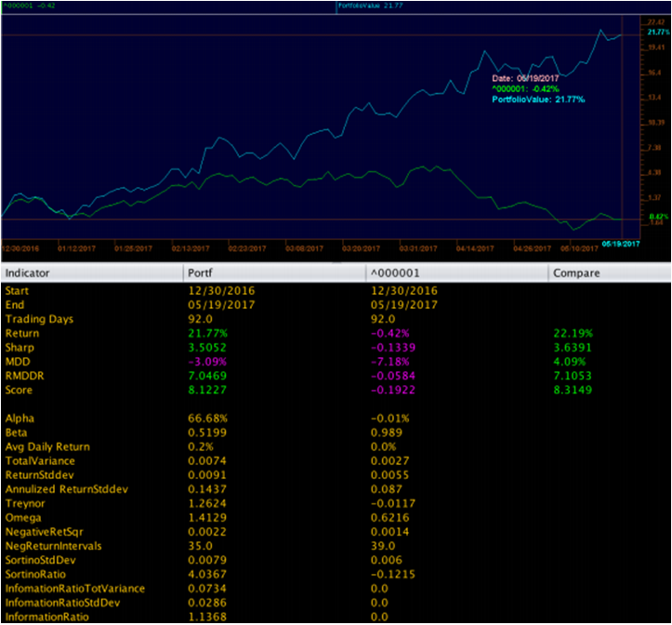Select ^000001 Start date 12/30/2016
The height and width of the screenshot is (625, 672).
tap(403, 291)
